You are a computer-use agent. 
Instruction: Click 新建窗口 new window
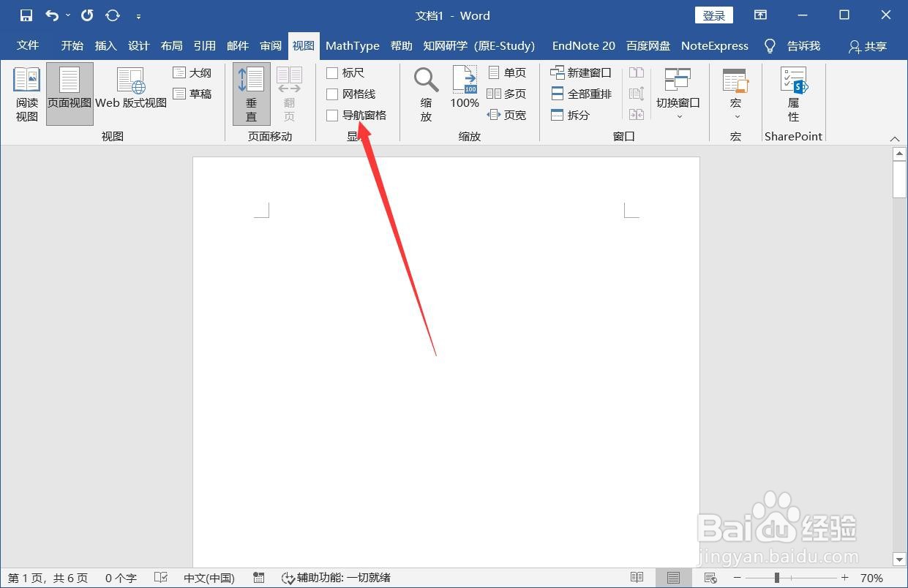pyautogui.click(x=581, y=72)
